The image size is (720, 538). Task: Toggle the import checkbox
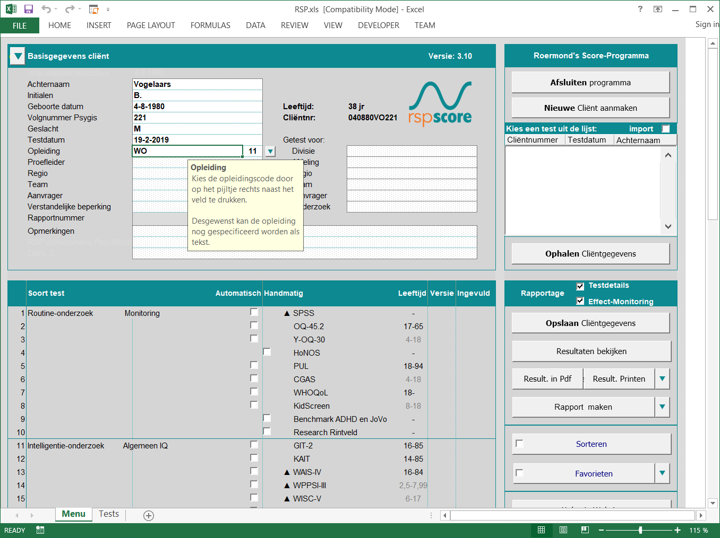(x=666, y=129)
